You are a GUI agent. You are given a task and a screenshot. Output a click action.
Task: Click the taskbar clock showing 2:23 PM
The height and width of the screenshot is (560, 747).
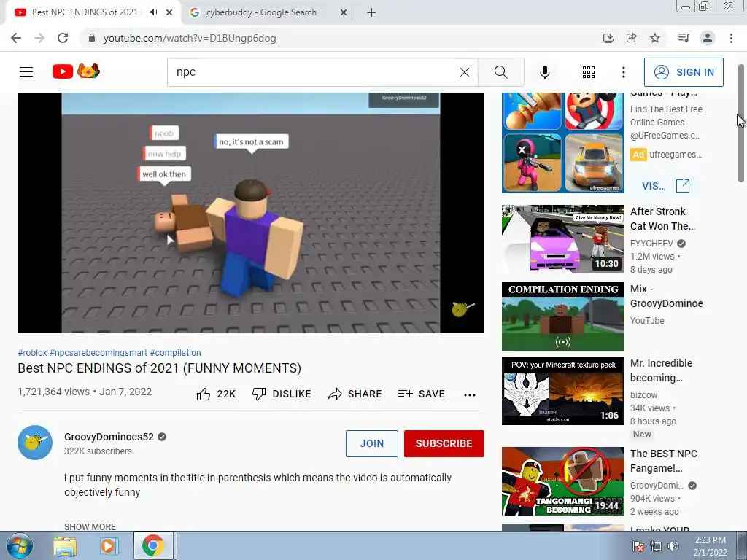point(710,546)
